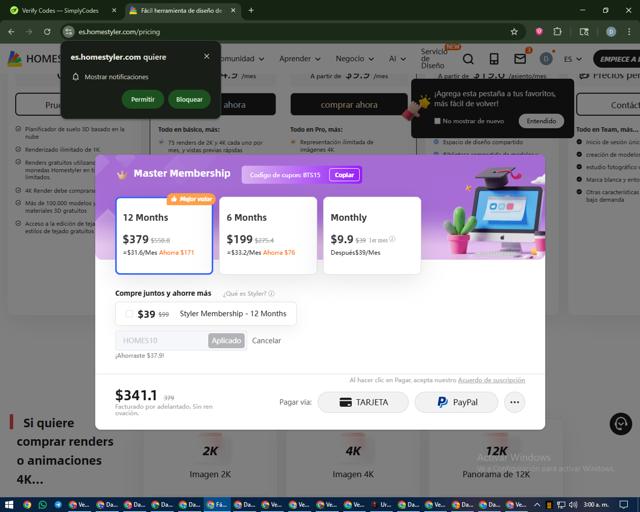Image resolution: width=640 pixels, height=512 pixels.
Task: Show hidden system tray icons
Action: [537, 505]
